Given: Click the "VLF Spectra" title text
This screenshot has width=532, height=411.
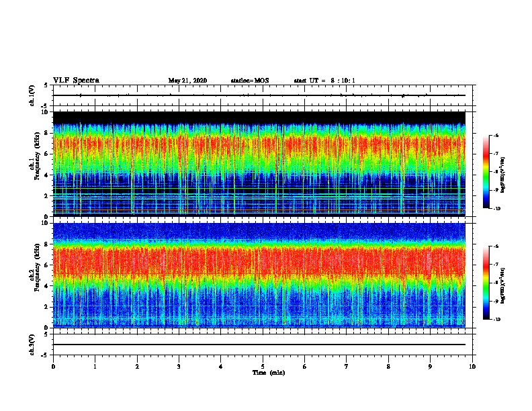Looking at the screenshot, I should [76, 81].
